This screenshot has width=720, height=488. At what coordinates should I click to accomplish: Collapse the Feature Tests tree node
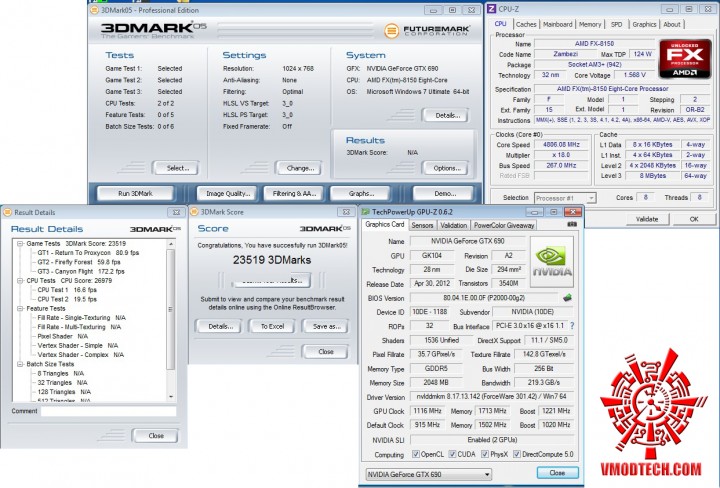tap(20, 309)
